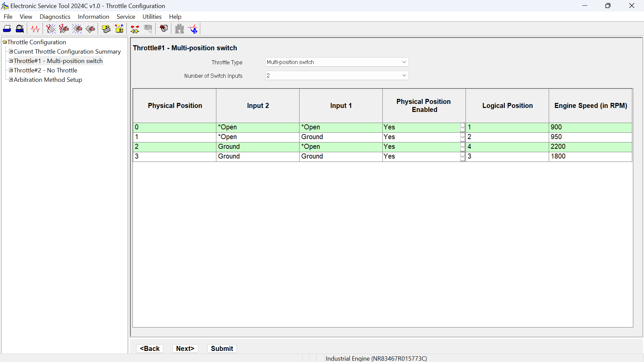
Task: Open Active Diagnostic Codes stethoscope icon
Action: 51,29
